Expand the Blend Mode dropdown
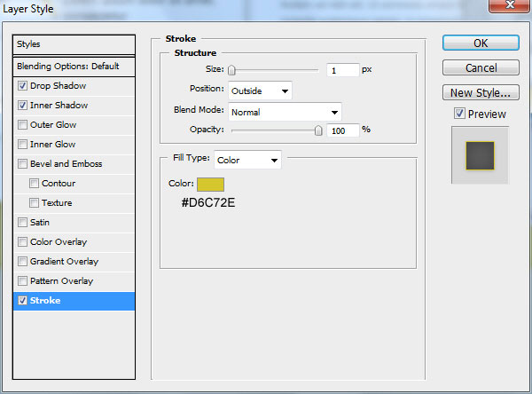The height and width of the screenshot is (394, 532). [x=285, y=112]
